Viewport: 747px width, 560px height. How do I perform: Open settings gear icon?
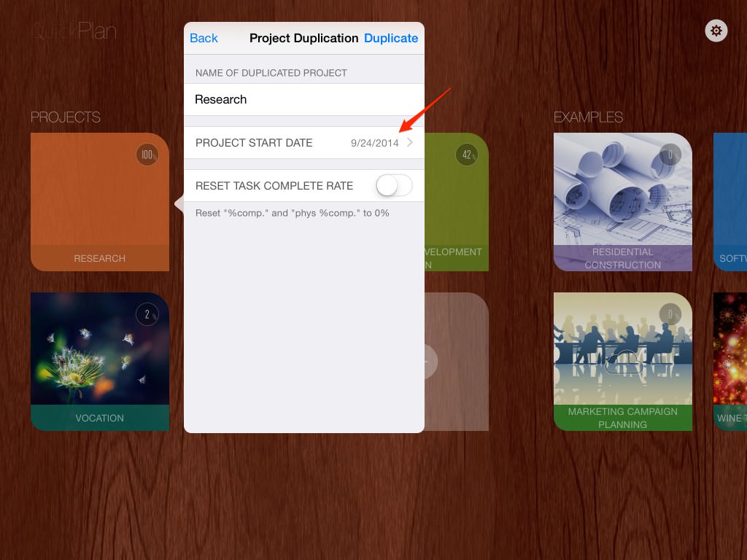(x=716, y=31)
